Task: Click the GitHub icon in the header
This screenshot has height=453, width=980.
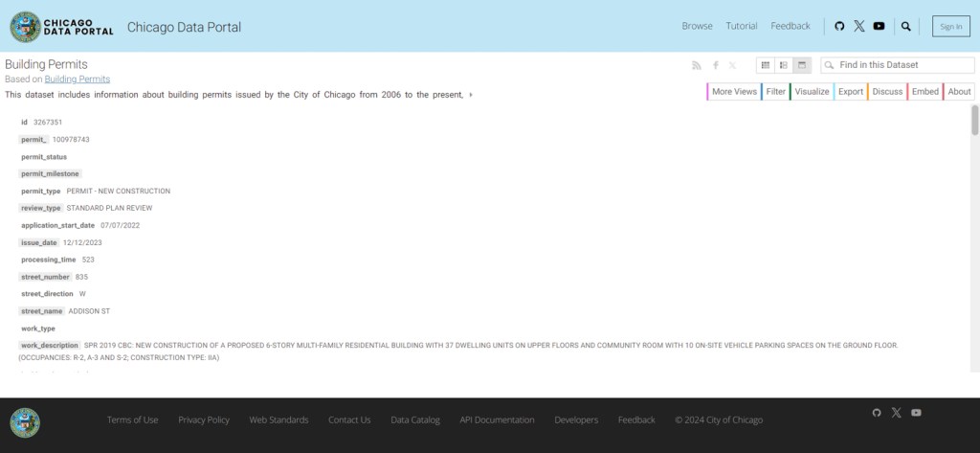Action: click(x=839, y=26)
